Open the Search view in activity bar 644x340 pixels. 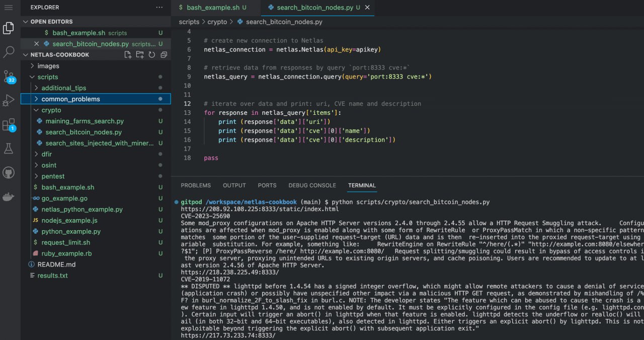coord(9,52)
